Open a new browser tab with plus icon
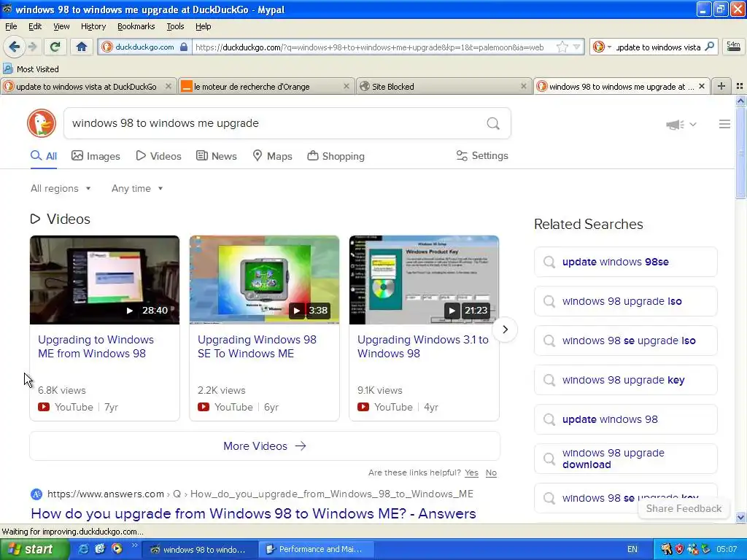 tap(721, 86)
